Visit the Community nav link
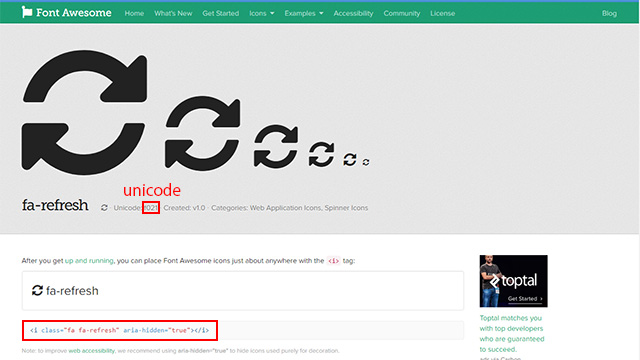This screenshot has width=640, height=360. point(402,13)
